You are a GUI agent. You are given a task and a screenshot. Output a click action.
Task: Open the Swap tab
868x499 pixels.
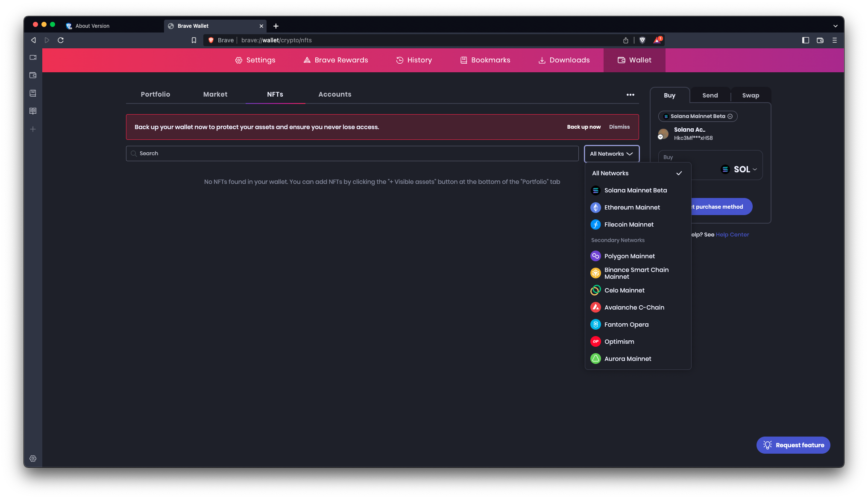click(x=751, y=95)
